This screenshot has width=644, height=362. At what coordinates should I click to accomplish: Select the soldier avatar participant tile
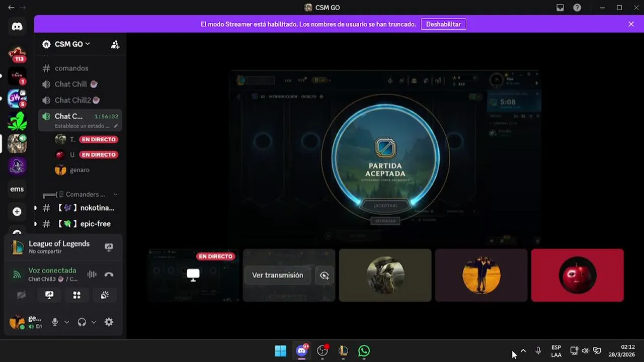[385, 275]
